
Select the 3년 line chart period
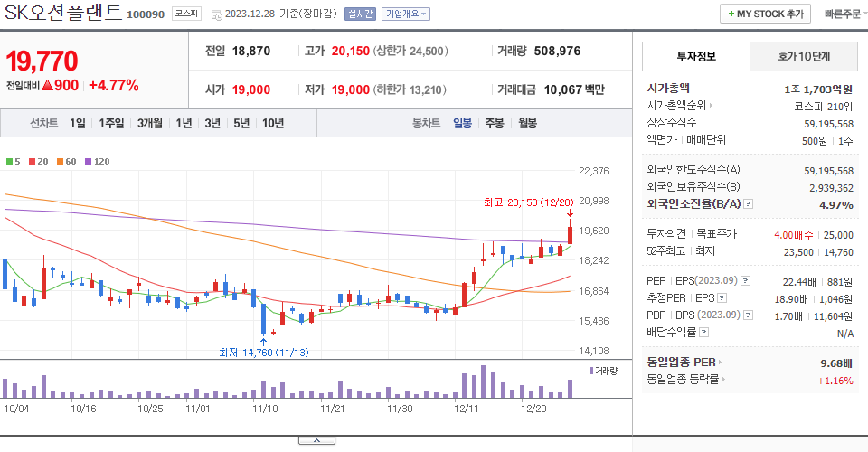click(212, 123)
